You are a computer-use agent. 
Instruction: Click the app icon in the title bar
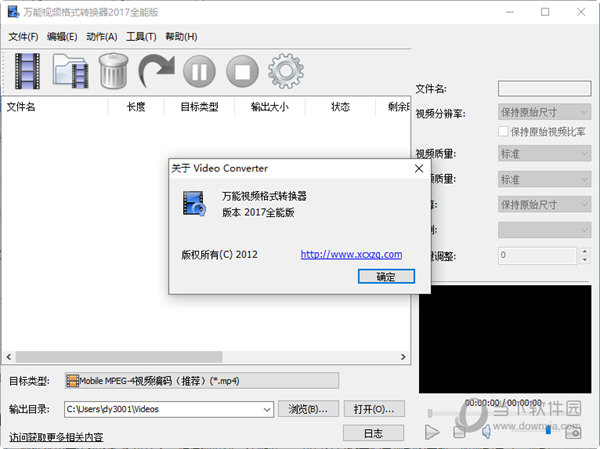click(x=13, y=12)
